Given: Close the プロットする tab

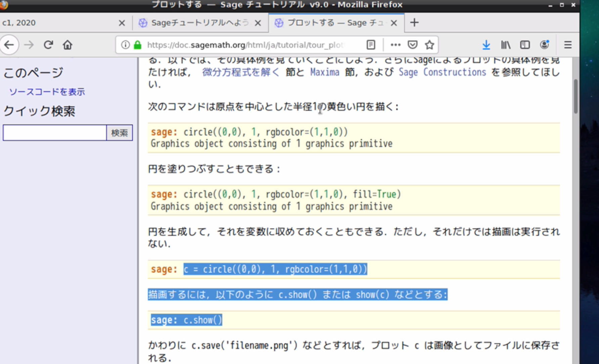Looking at the screenshot, I should pyautogui.click(x=394, y=23).
